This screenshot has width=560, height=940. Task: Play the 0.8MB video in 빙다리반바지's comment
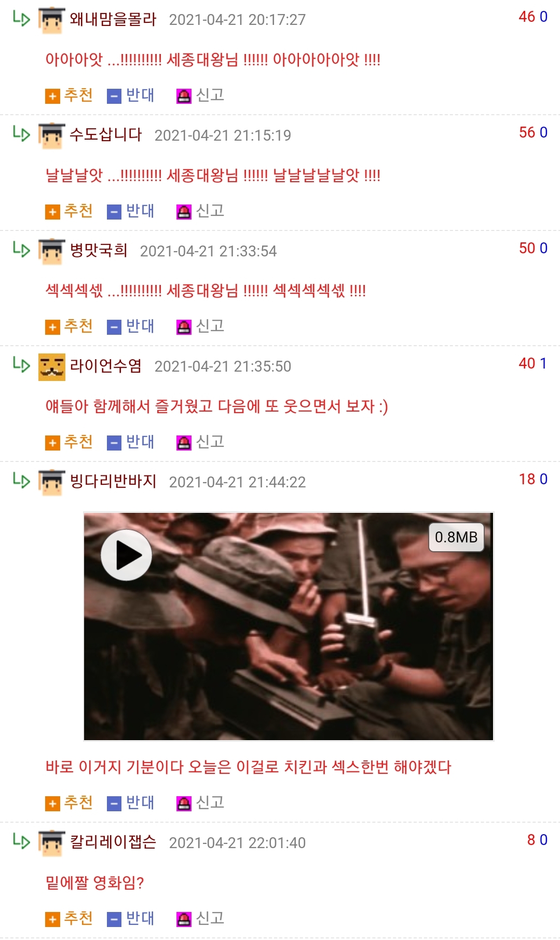[126, 555]
